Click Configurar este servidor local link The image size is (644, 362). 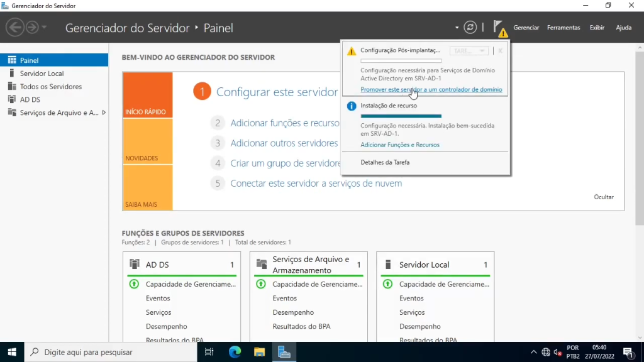click(x=277, y=92)
